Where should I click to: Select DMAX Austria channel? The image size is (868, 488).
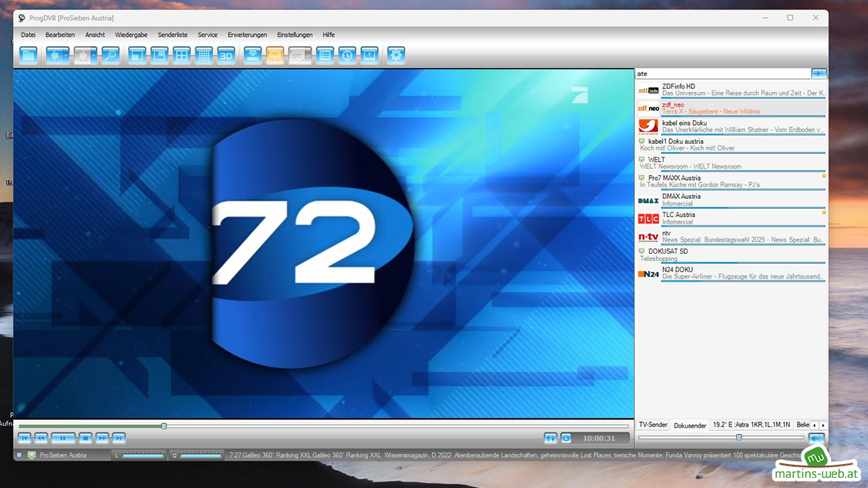(731, 200)
